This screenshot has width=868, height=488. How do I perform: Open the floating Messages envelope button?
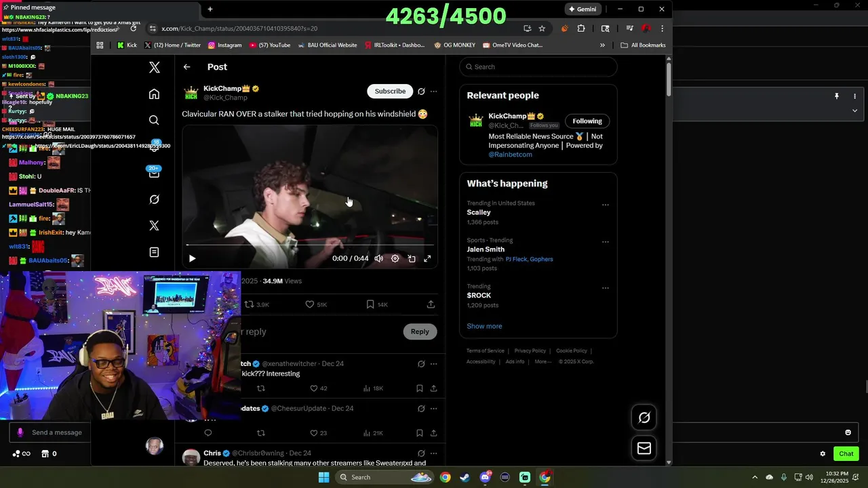(x=644, y=448)
